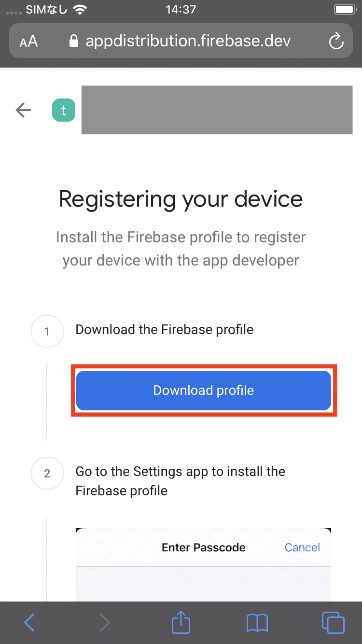Open Safari bookmarks
The height and width of the screenshot is (644, 362).
click(x=257, y=623)
